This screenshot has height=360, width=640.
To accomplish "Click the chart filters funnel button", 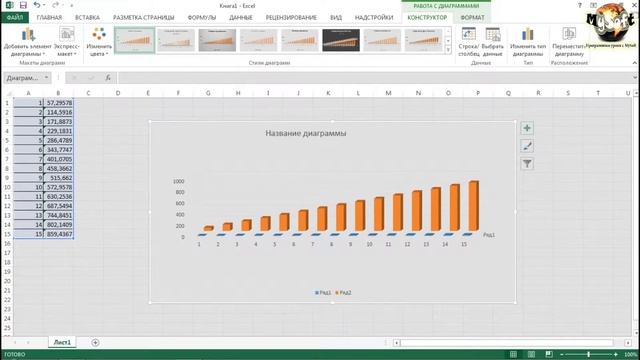I will point(527,164).
